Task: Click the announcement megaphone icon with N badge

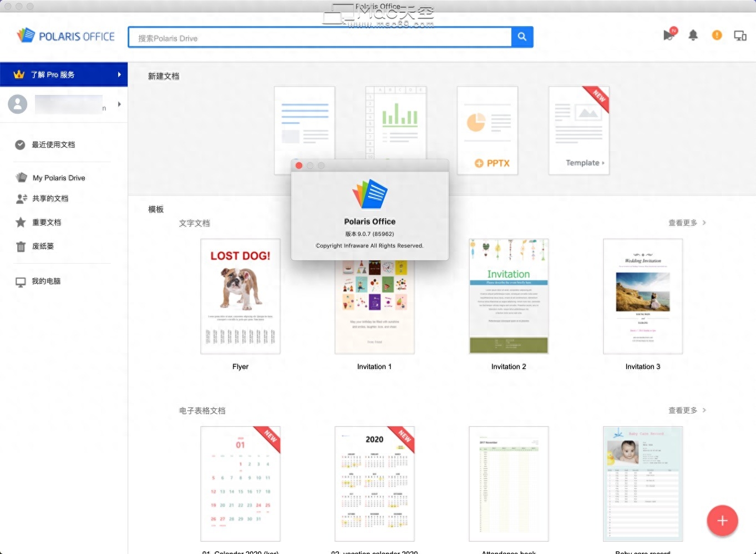Action: [x=669, y=34]
